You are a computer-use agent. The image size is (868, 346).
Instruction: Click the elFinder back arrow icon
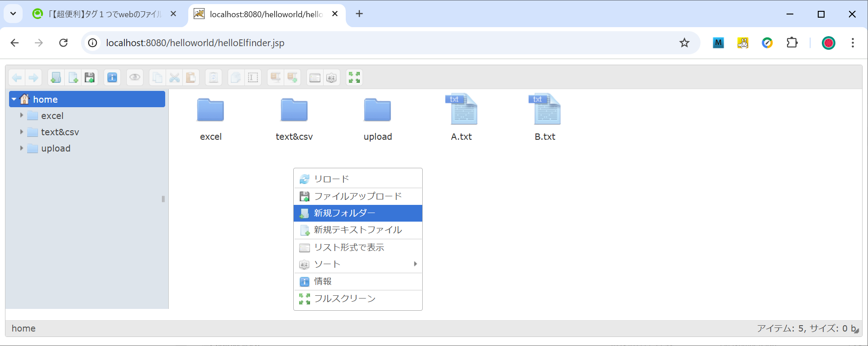pyautogui.click(x=17, y=78)
